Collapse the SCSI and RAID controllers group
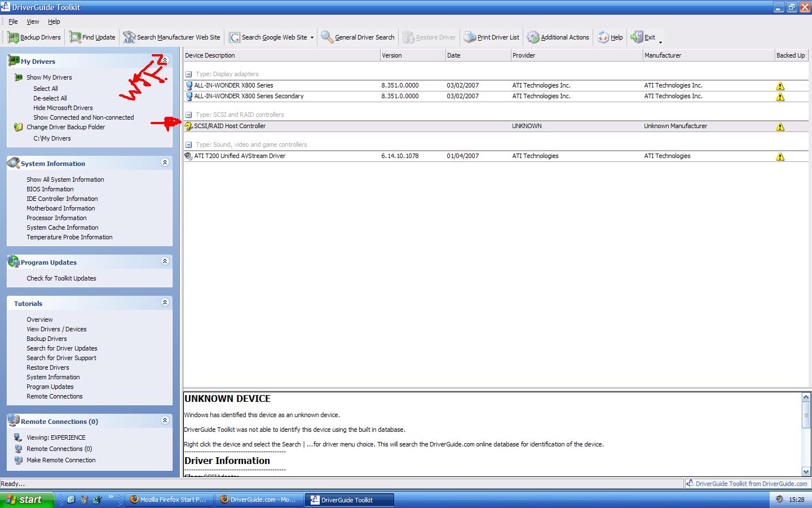 pyautogui.click(x=189, y=115)
